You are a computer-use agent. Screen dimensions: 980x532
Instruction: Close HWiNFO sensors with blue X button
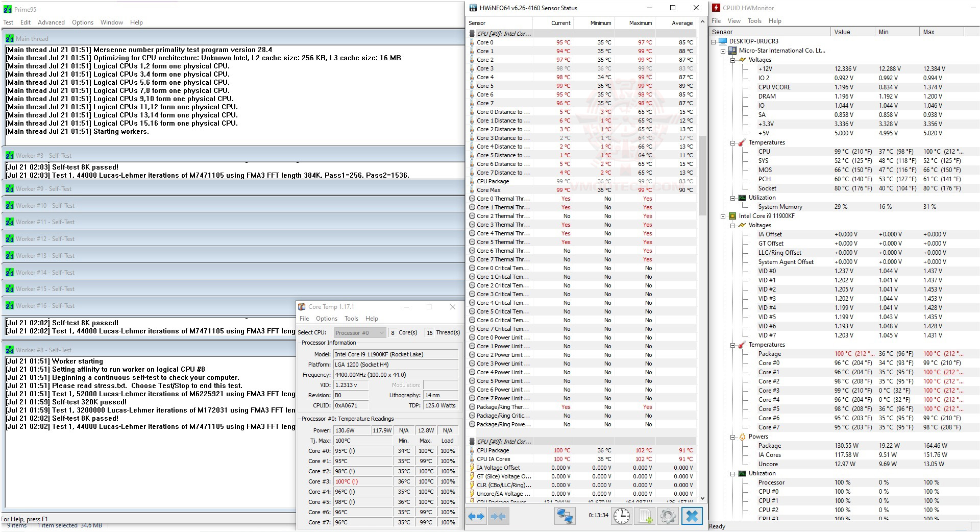pos(692,516)
